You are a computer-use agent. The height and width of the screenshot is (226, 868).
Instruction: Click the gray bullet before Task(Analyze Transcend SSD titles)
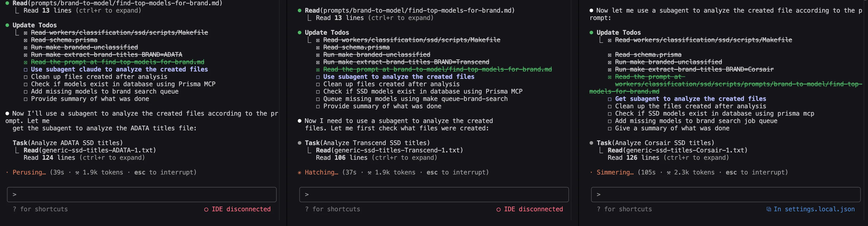pyautogui.click(x=299, y=143)
